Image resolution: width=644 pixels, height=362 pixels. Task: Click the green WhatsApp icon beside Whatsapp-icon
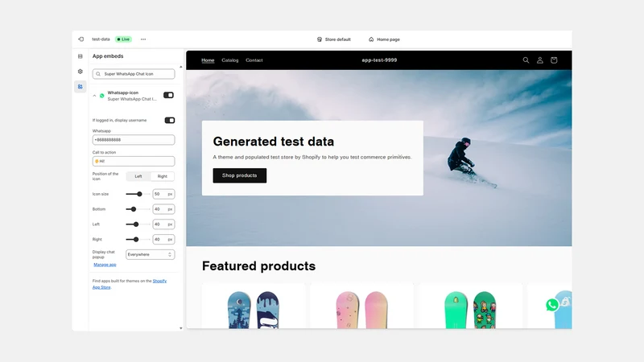[x=102, y=96]
